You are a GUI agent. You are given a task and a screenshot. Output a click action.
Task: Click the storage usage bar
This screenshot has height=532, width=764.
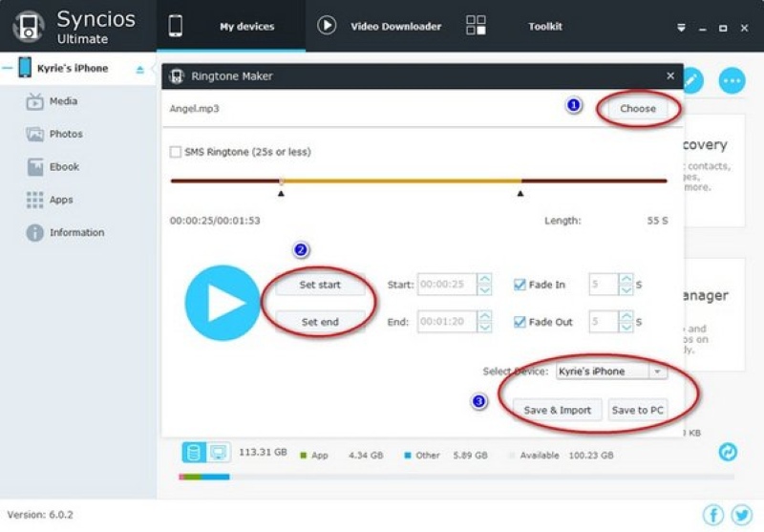tap(456, 477)
